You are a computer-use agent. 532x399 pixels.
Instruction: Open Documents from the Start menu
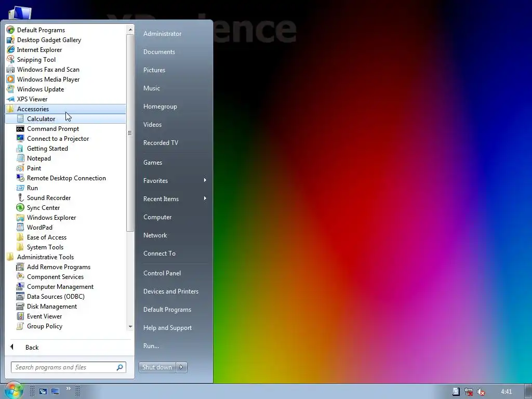(x=174, y=52)
